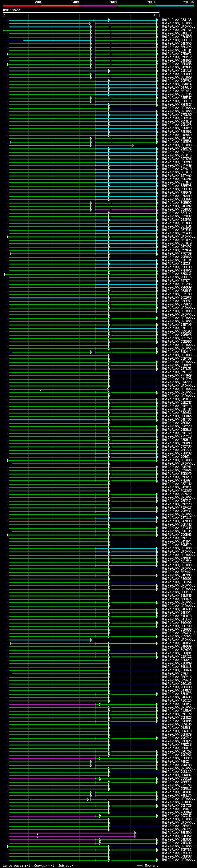Select hit UniRef100_A7QT39
This screenshot has width=197, height=868.
[x=177, y=253]
